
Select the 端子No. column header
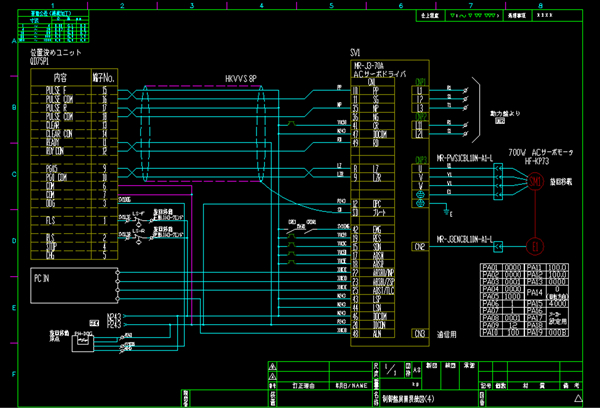[x=104, y=78]
